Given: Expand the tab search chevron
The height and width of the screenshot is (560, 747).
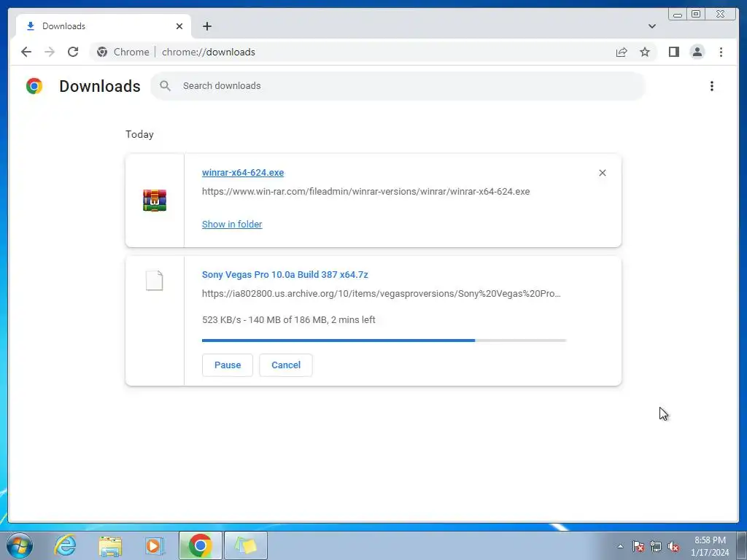Looking at the screenshot, I should (x=652, y=26).
